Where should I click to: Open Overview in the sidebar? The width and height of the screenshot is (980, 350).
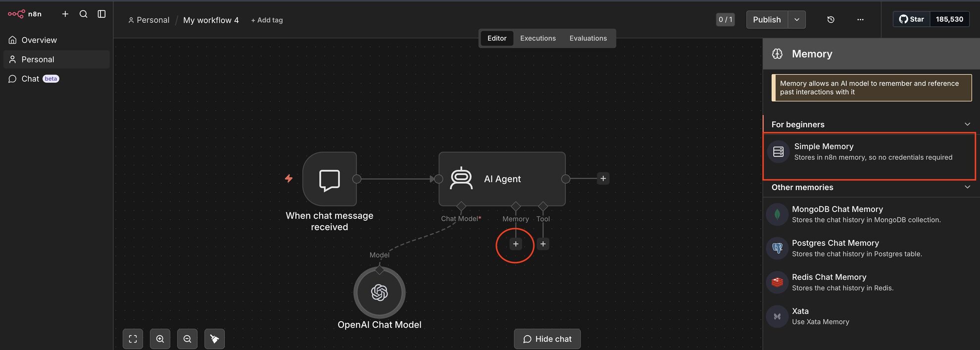[x=56, y=40]
